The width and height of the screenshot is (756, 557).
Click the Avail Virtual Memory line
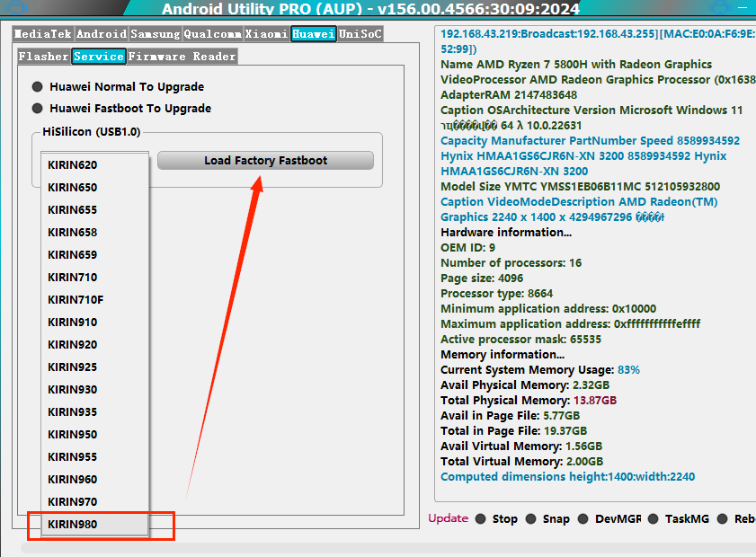pos(521,446)
